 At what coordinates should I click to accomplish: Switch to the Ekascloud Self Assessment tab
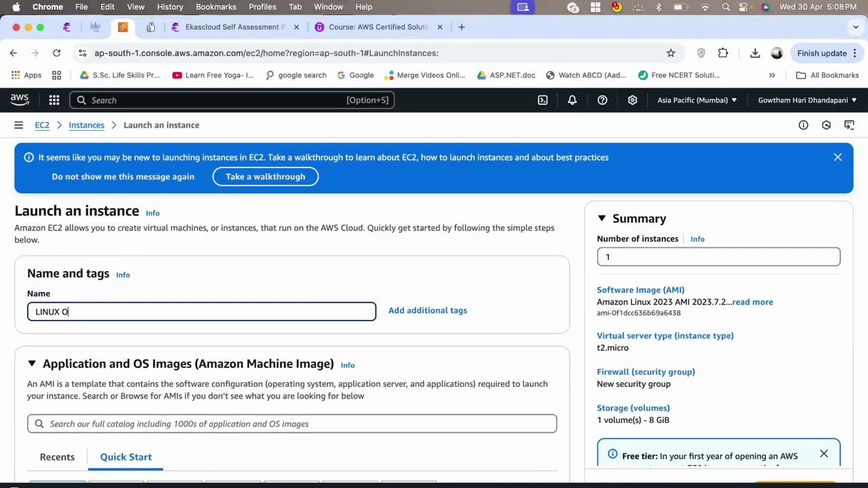pyautogui.click(x=235, y=27)
